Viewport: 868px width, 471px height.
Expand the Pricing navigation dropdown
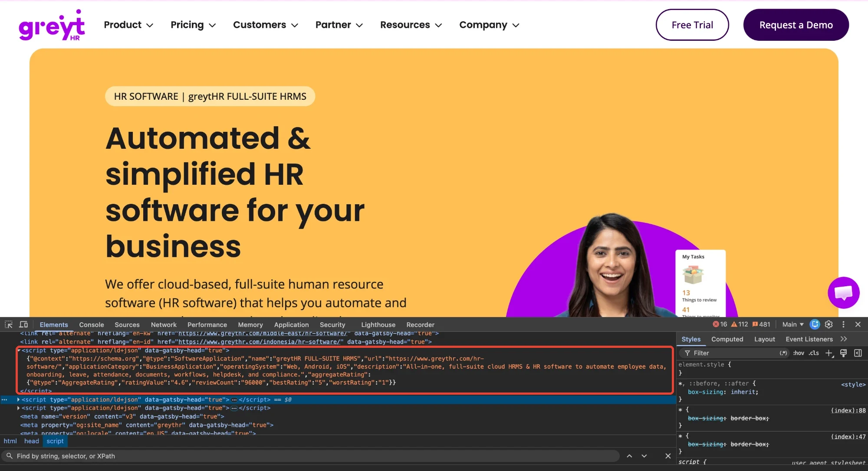(193, 25)
